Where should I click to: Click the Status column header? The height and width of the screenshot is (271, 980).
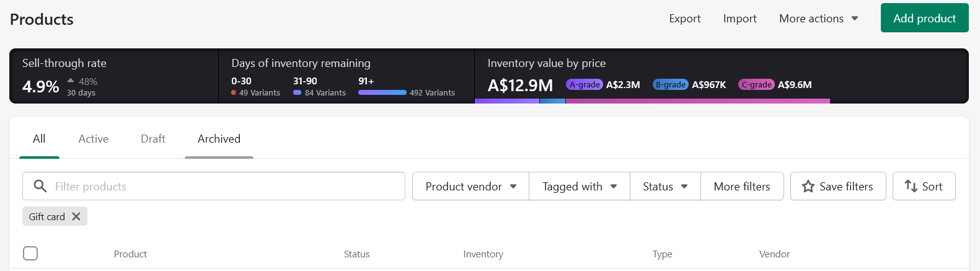pyautogui.click(x=357, y=254)
